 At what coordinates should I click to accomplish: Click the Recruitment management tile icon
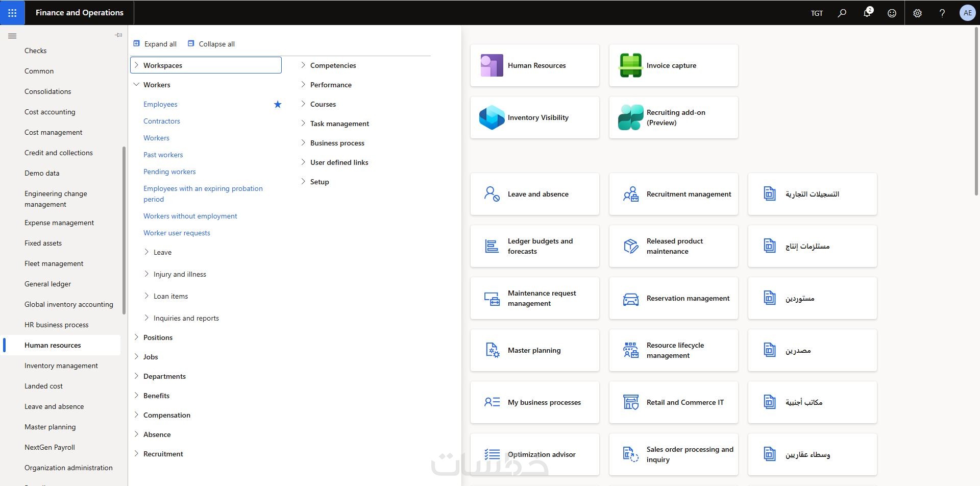630,194
